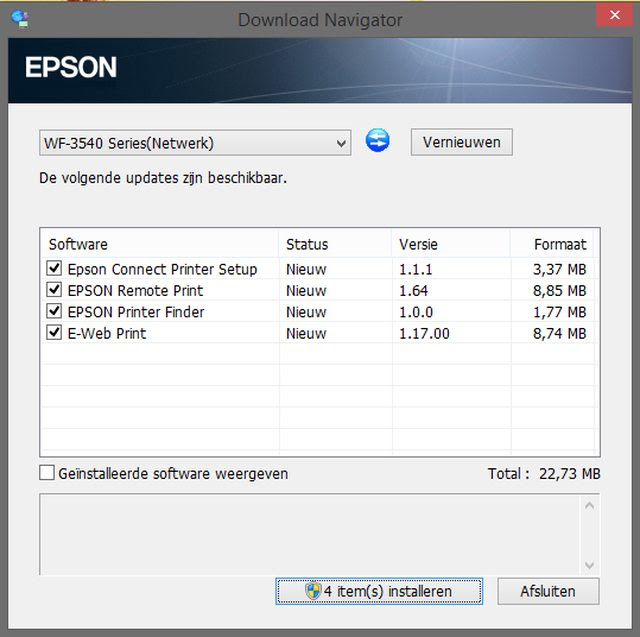Click the 8,74 MB size cell
The width and height of the screenshot is (640, 637).
[560, 333]
